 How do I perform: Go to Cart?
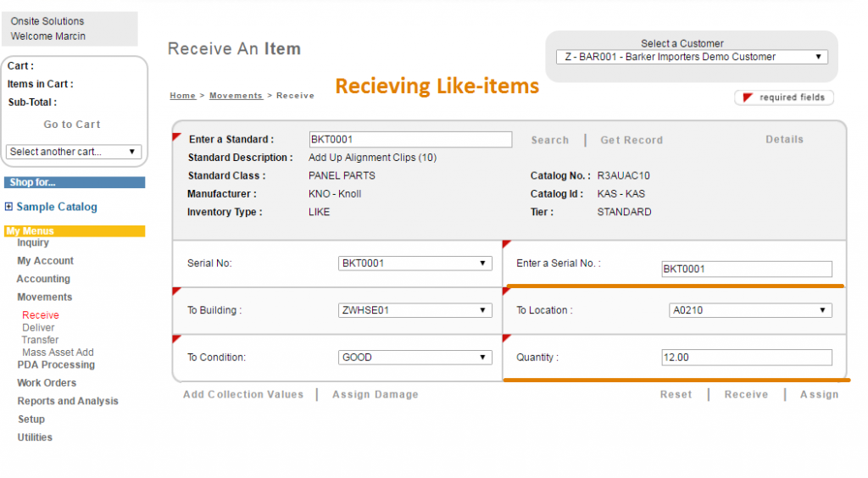[72, 125]
